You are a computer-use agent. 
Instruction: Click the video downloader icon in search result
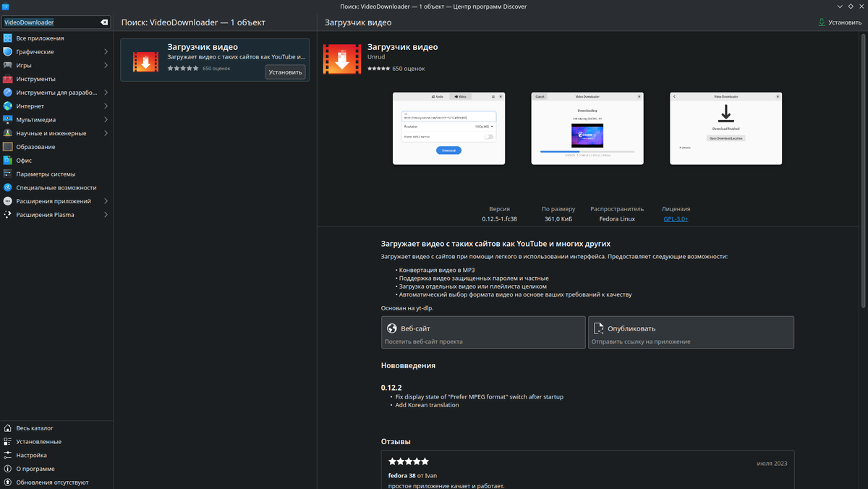pos(145,60)
